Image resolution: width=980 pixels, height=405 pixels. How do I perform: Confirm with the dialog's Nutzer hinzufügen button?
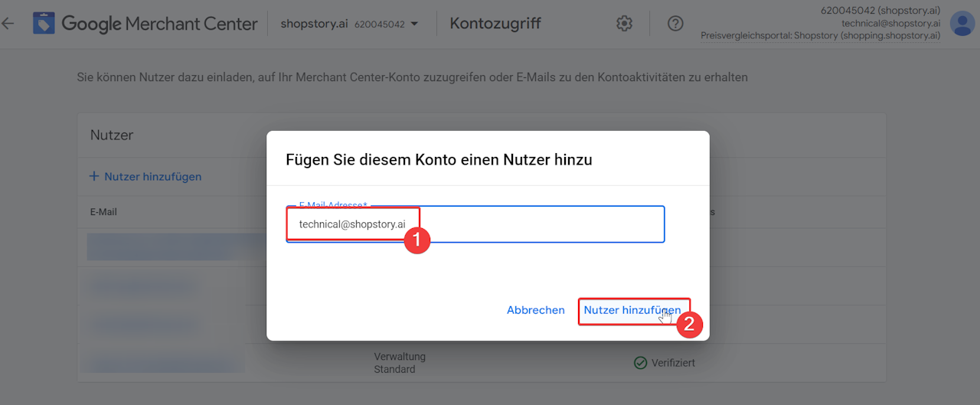coord(632,310)
